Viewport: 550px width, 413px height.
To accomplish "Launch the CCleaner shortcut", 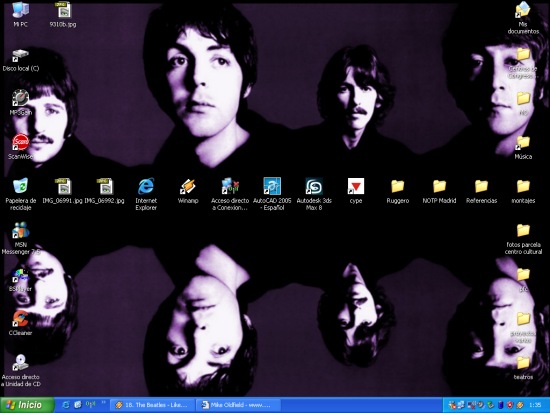I will (20, 323).
